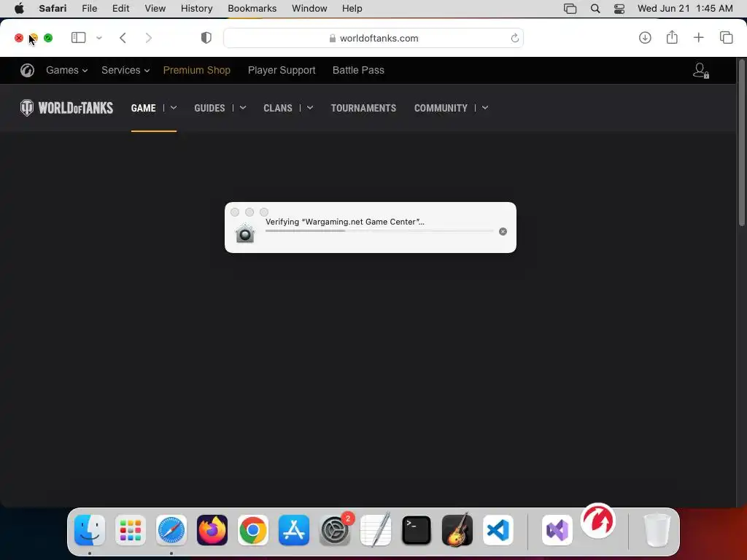Open the History menu

point(196,8)
